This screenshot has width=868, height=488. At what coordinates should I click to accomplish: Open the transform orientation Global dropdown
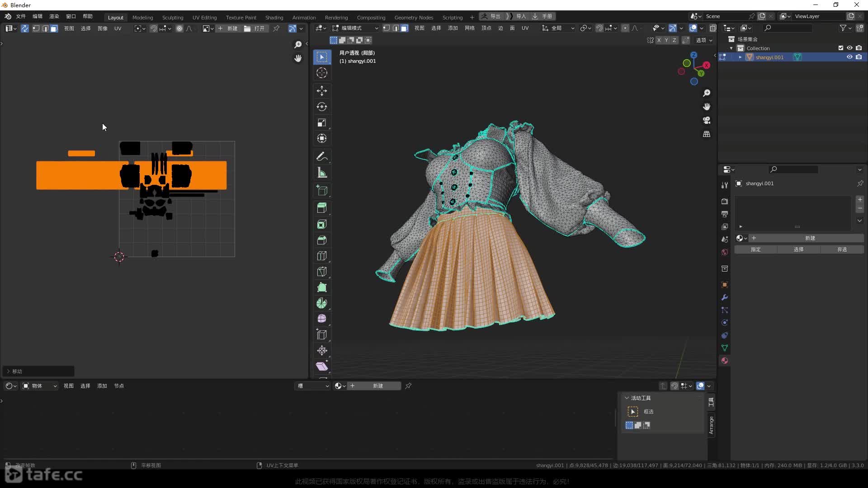pyautogui.click(x=558, y=28)
